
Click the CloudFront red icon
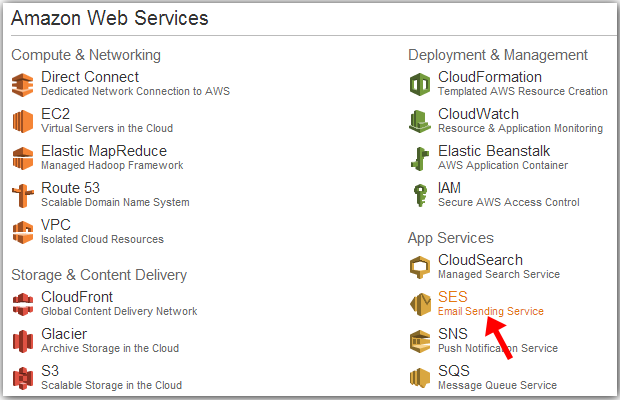[x=23, y=304]
